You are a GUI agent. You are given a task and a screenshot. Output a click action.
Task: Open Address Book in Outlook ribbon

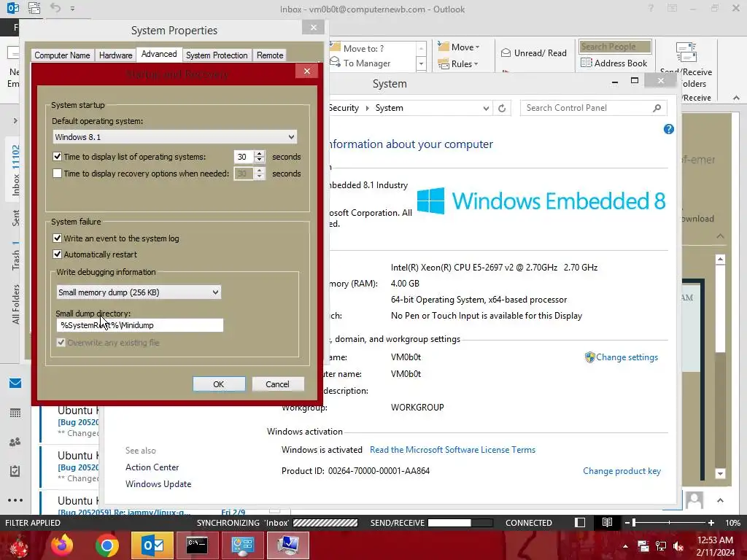point(614,63)
